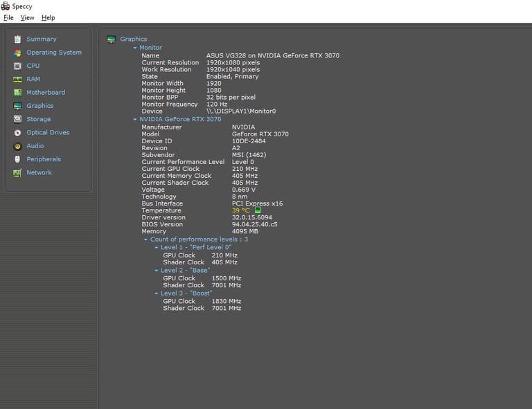Viewport: 532px width, 409px height.
Task: Collapse the NVIDIA GeForce RTX 3070 section
Action: coord(135,119)
